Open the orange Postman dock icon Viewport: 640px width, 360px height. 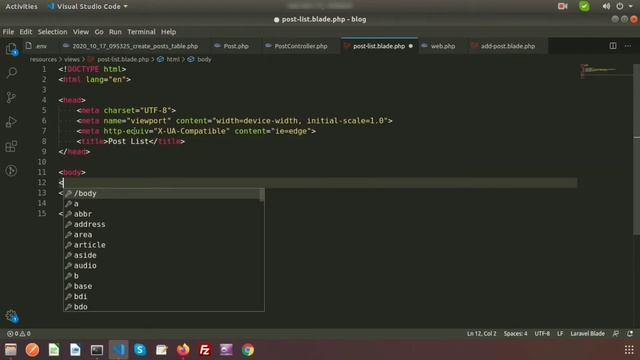32,350
